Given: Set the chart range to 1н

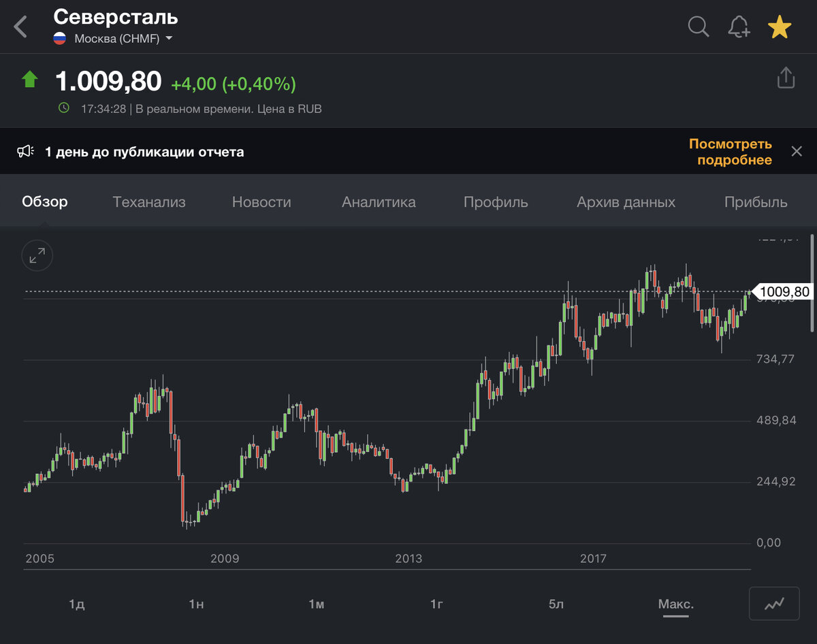Looking at the screenshot, I should pyautogui.click(x=196, y=604).
